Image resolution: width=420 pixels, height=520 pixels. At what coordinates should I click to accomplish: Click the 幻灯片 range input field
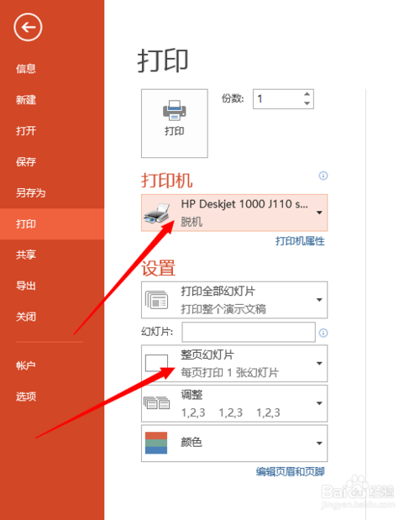[249, 332]
